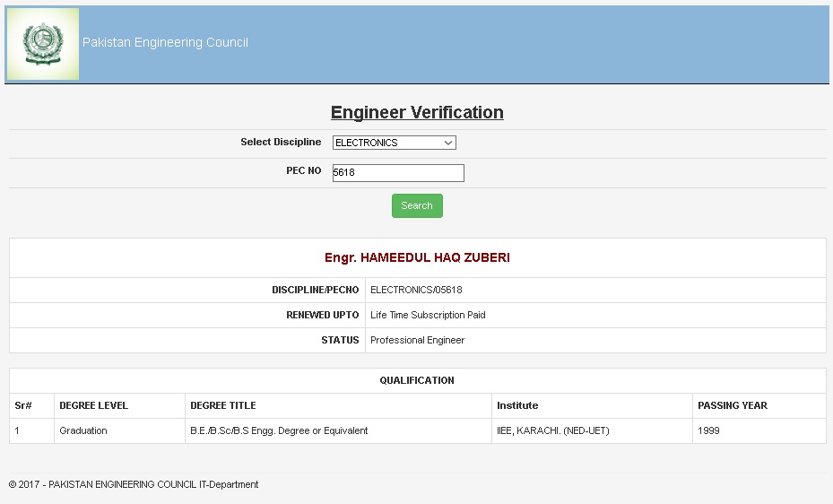Click the Life Time Subscription Paid text
The width and height of the screenshot is (833, 504).
point(428,316)
